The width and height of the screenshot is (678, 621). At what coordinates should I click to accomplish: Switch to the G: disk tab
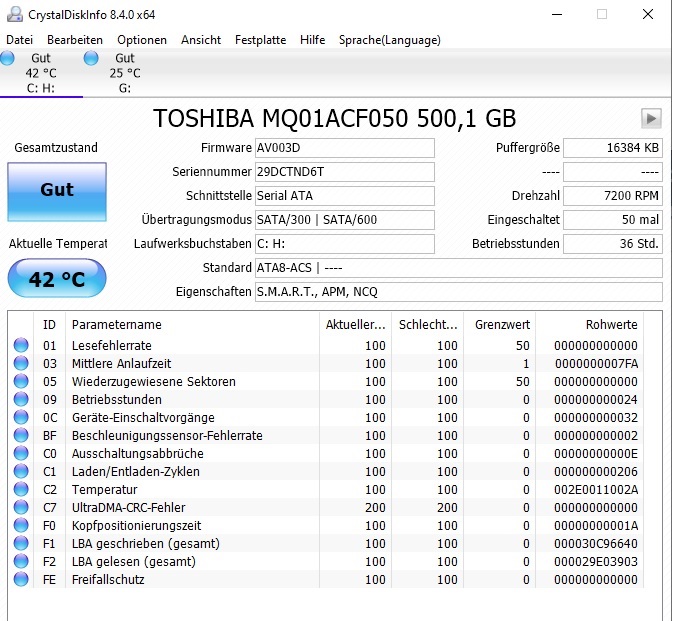(125, 73)
